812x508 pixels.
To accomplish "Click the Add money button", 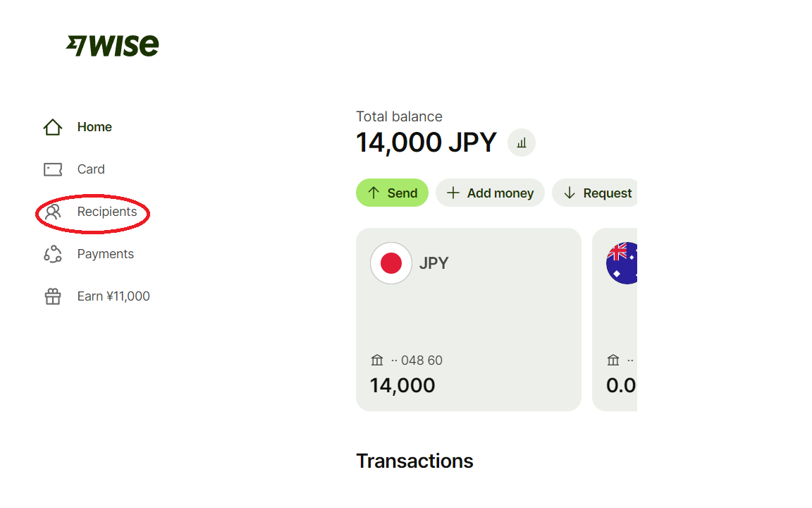I will pos(490,193).
